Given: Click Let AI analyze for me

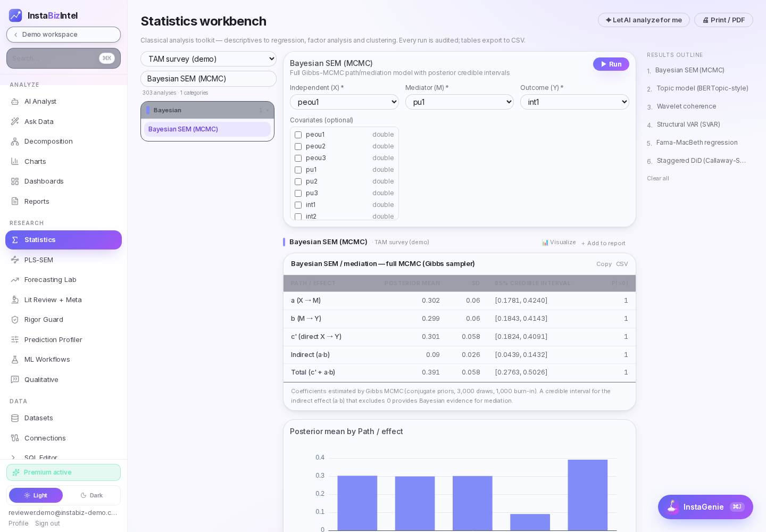Looking at the screenshot, I should 644,20.
